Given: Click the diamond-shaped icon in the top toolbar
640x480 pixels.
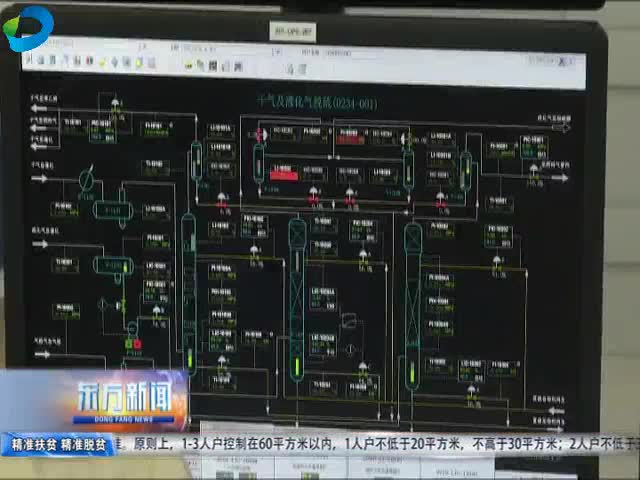Looking at the screenshot, I should (x=115, y=62).
